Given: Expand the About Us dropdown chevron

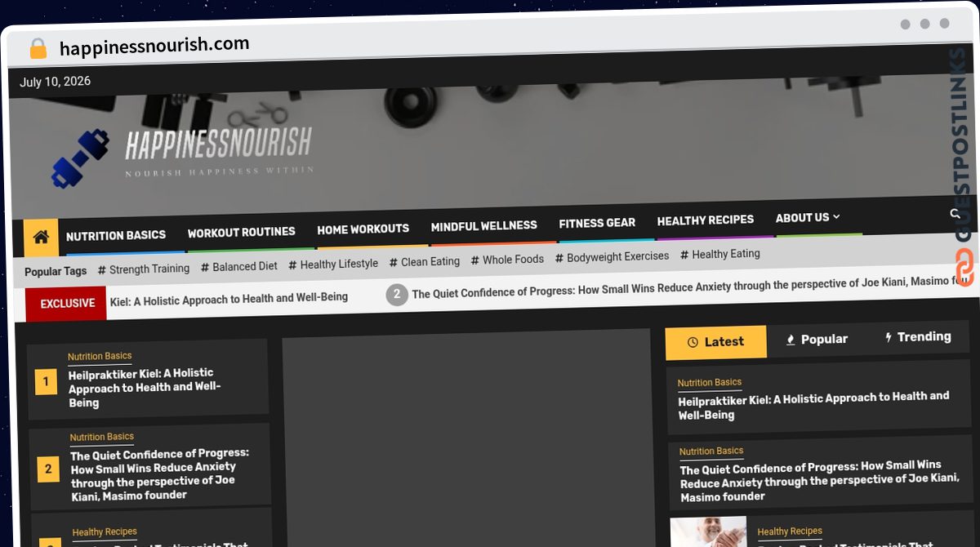Looking at the screenshot, I should click(836, 216).
